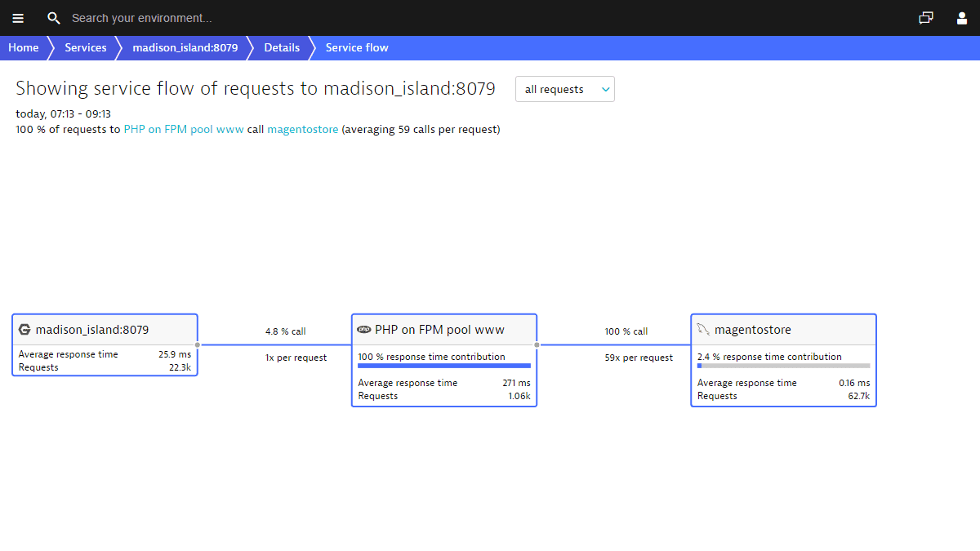This screenshot has width=980, height=551.
Task: Click the Showing service flow page heading
Action: [x=256, y=88]
